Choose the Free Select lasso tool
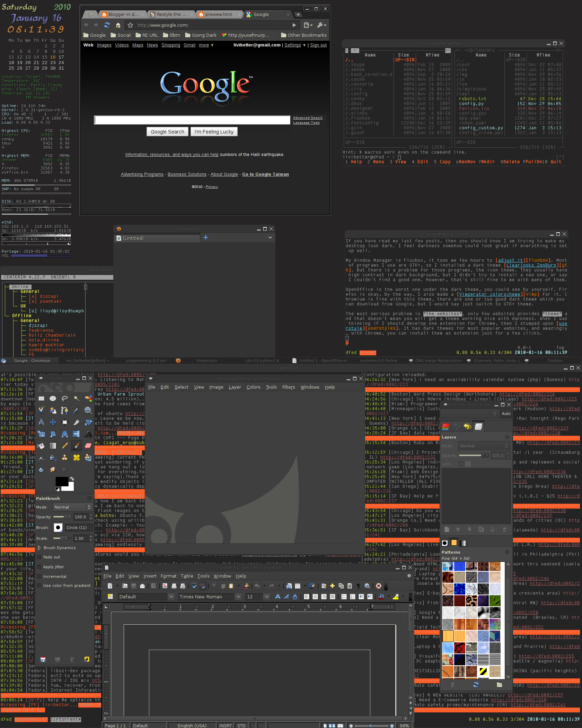The width and height of the screenshot is (582, 728). tap(65, 399)
